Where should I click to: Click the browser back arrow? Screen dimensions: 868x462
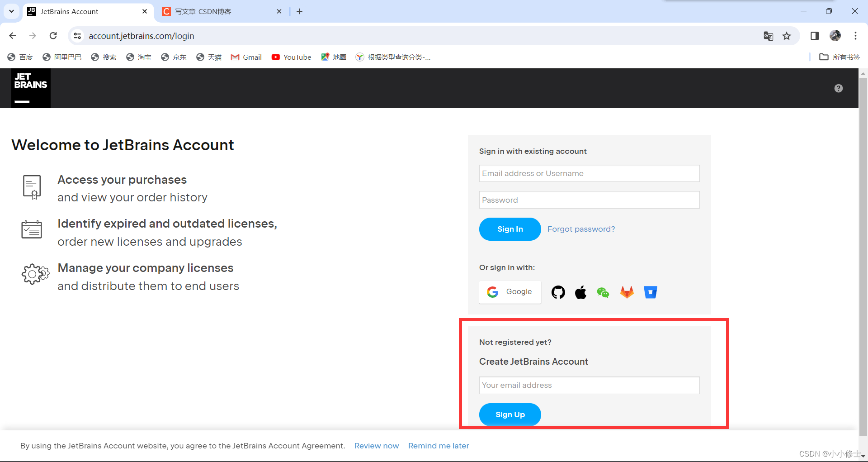[13, 36]
